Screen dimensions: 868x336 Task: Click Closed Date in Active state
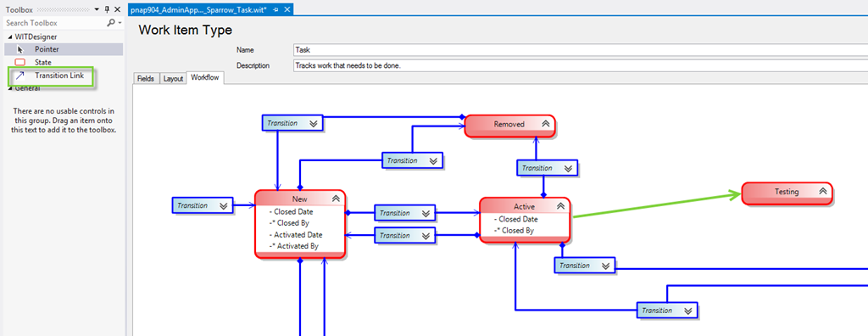(518, 219)
